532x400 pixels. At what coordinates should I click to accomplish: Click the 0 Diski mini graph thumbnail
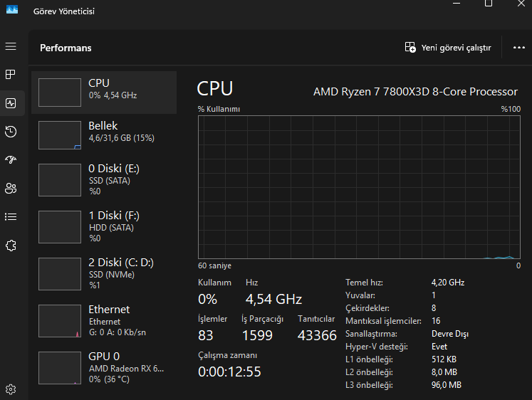tap(60, 180)
